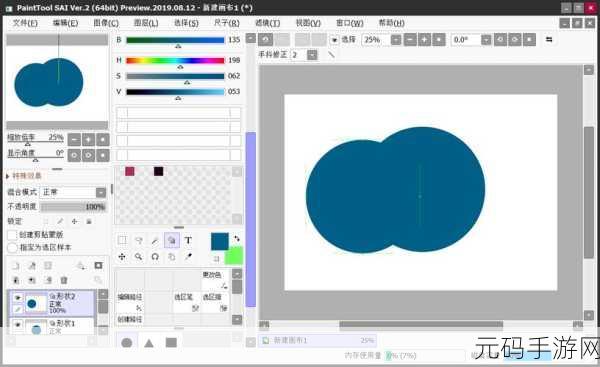Image resolution: width=600 pixels, height=367 pixels.
Task: Click the toolbar zoom out minus button
Action: point(410,39)
